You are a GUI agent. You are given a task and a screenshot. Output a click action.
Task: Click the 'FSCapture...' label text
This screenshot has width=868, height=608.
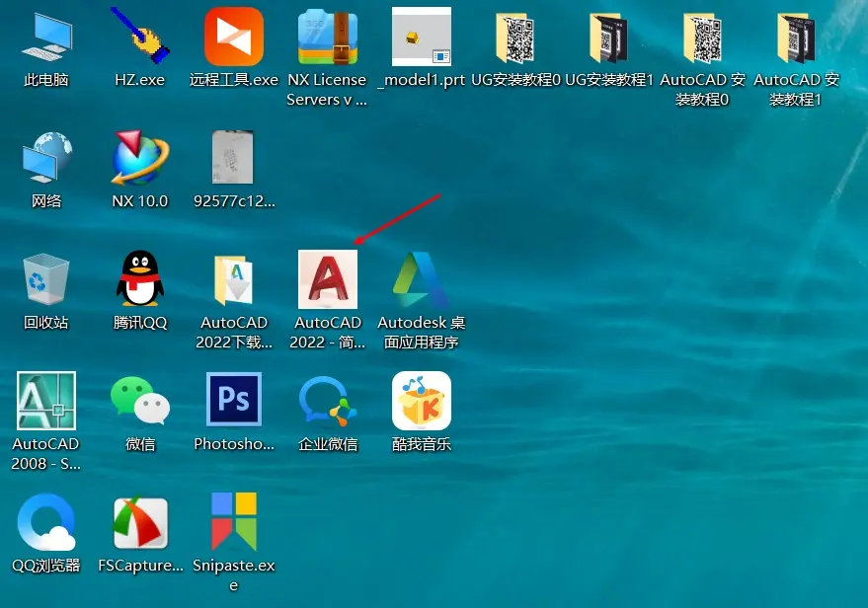click(140, 566)
